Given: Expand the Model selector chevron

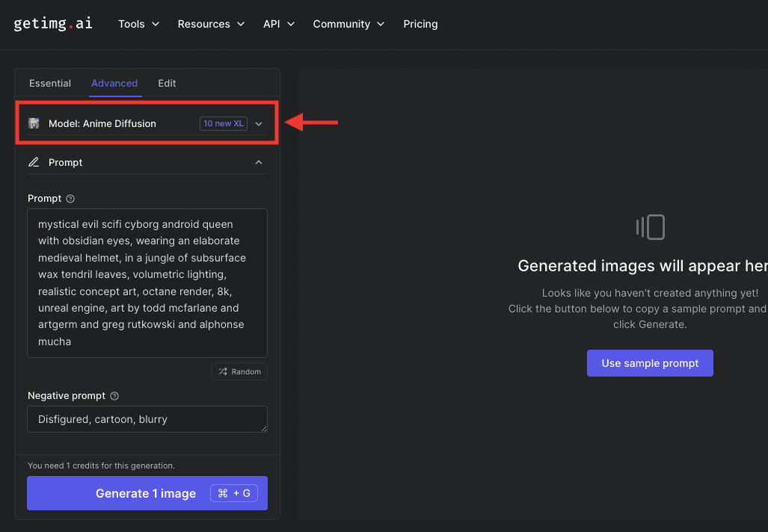Looking at the screenshot, I should (x=259, y=124).
